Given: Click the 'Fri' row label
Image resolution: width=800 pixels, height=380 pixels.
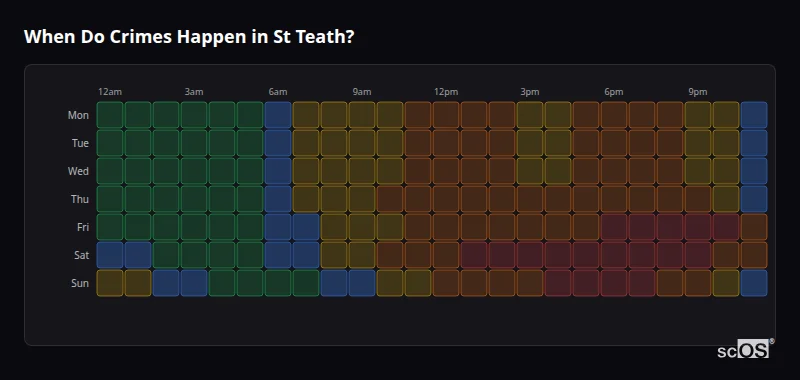Looking at the screenshot, I should [83, 227].
